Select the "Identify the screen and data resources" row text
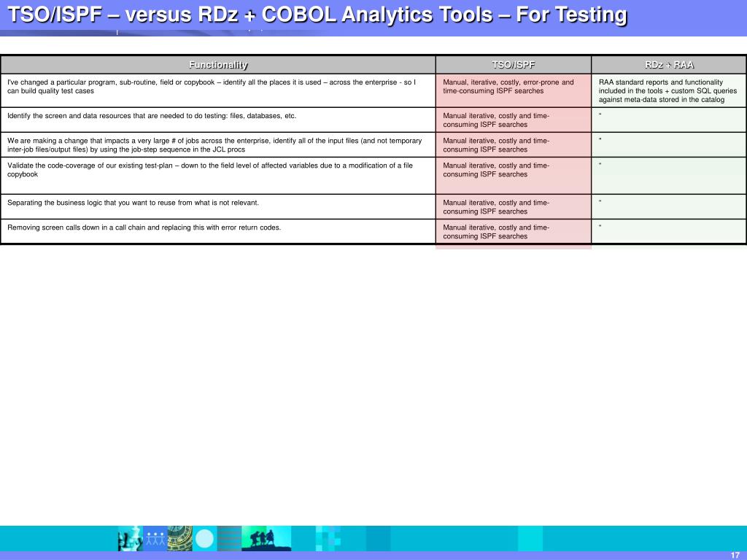The width and height of the screenshot is (747, 560). tap(152, 116)
